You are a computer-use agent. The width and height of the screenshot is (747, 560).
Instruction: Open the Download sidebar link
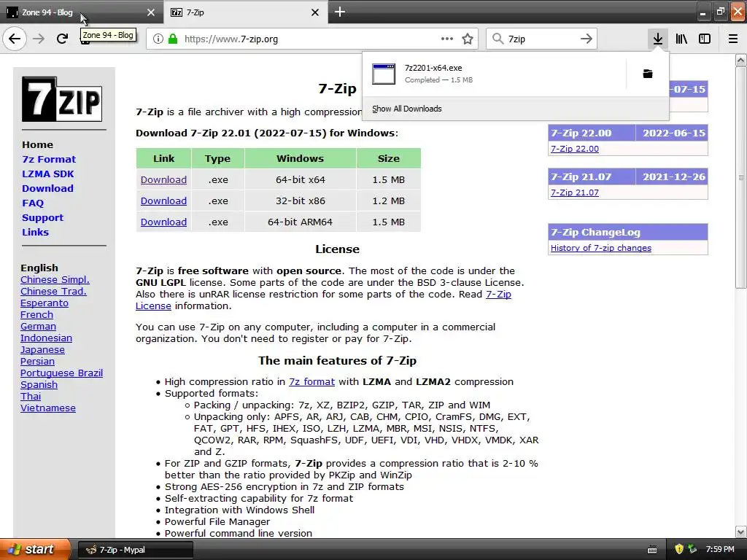[47, 189]
